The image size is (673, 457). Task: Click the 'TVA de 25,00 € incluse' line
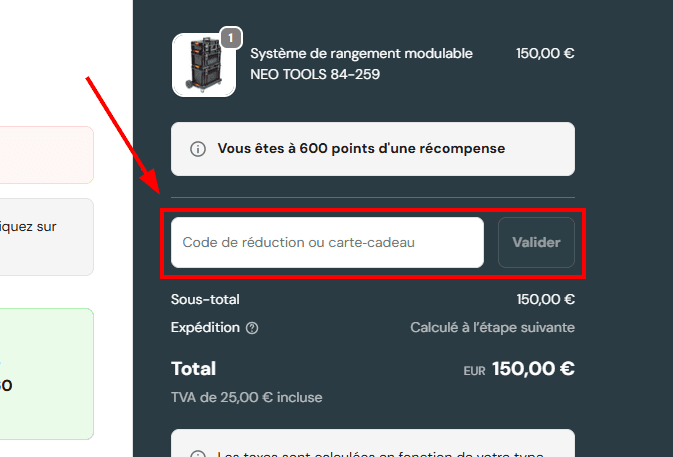pos(246,397)
